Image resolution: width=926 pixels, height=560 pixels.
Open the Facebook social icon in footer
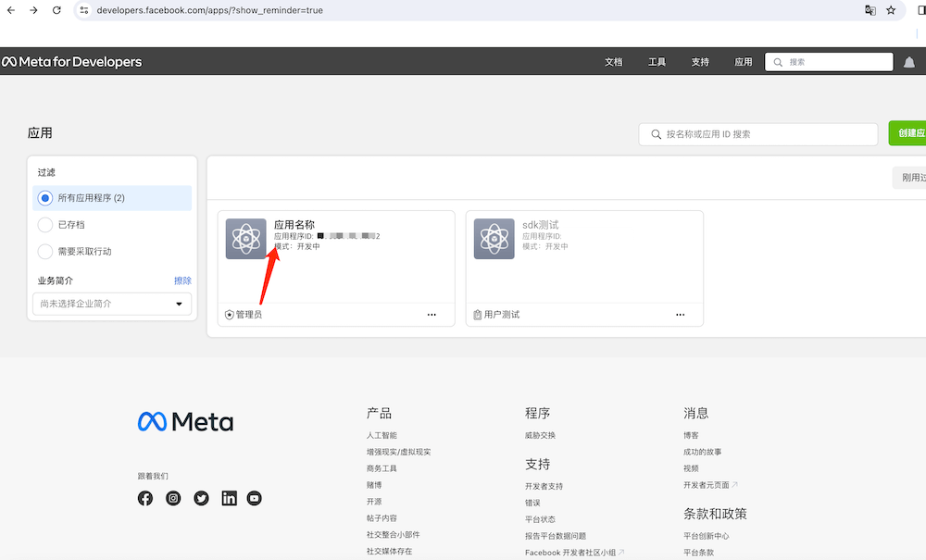click(145, 498)
